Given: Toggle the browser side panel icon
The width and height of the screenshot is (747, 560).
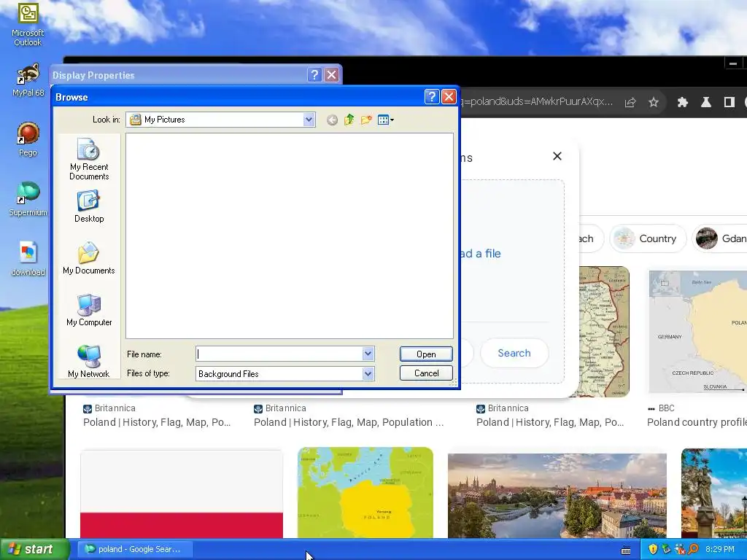Looking at the screenshot, I should pos(729,102).
